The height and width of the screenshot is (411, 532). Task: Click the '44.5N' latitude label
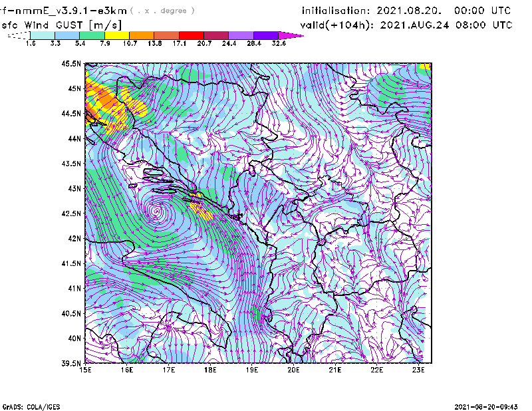[72, 113]
